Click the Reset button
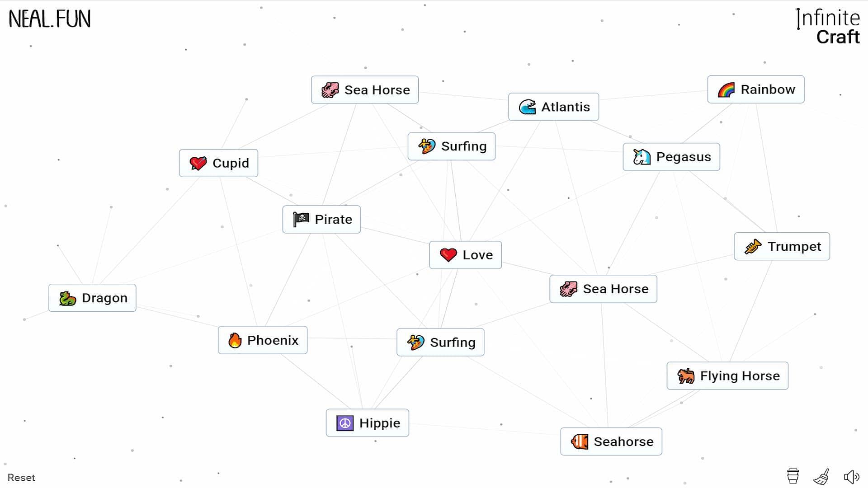Screen dimensions: 868x488 21,477
